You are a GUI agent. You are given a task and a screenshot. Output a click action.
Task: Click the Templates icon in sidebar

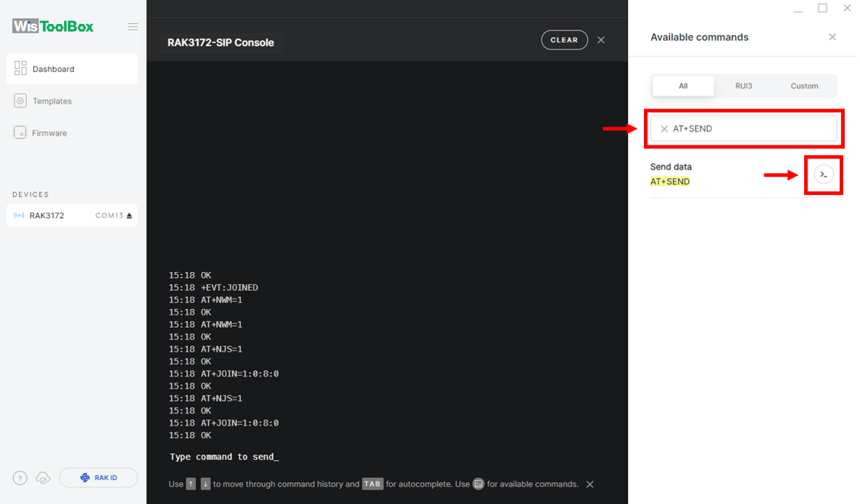[20, 101]
